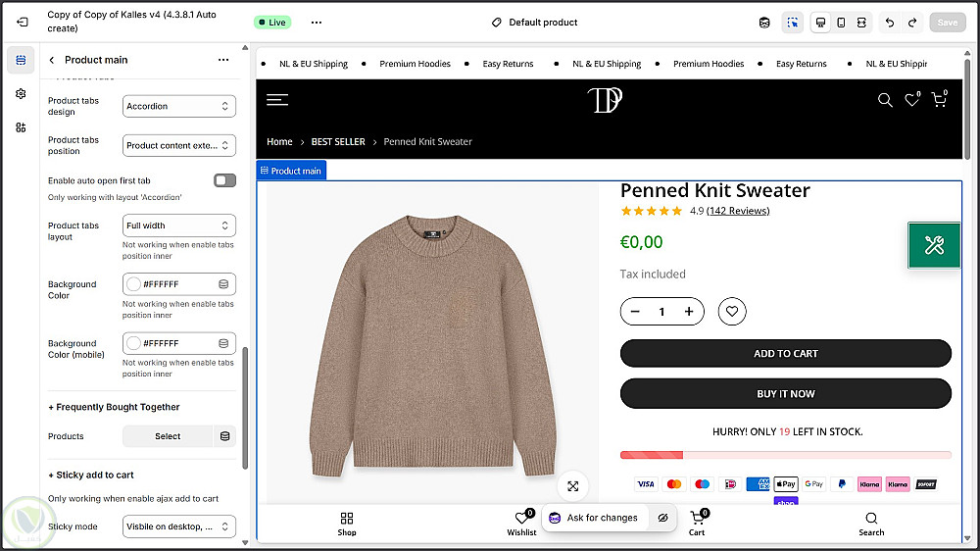The height and width of the screenshot is (551, 980).
Task: Exit the theme editor
Action: tap(22, 22)
